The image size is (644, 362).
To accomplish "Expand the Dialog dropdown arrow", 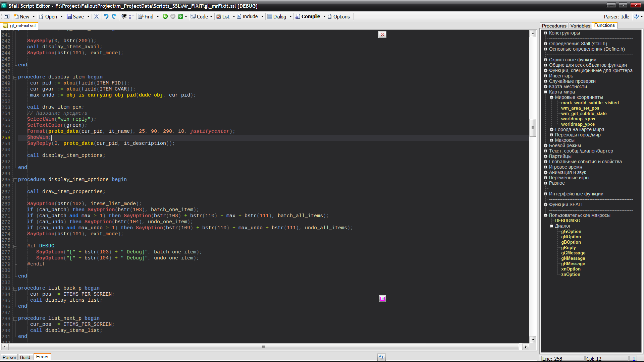I will coord(290,16).
